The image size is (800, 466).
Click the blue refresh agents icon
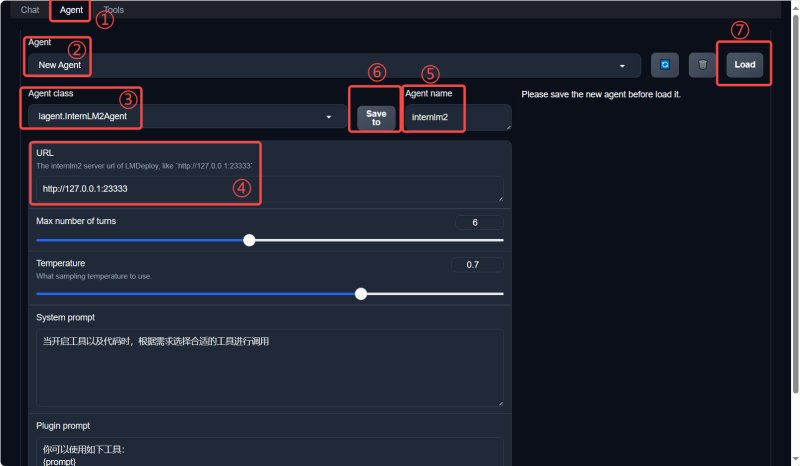664,65
